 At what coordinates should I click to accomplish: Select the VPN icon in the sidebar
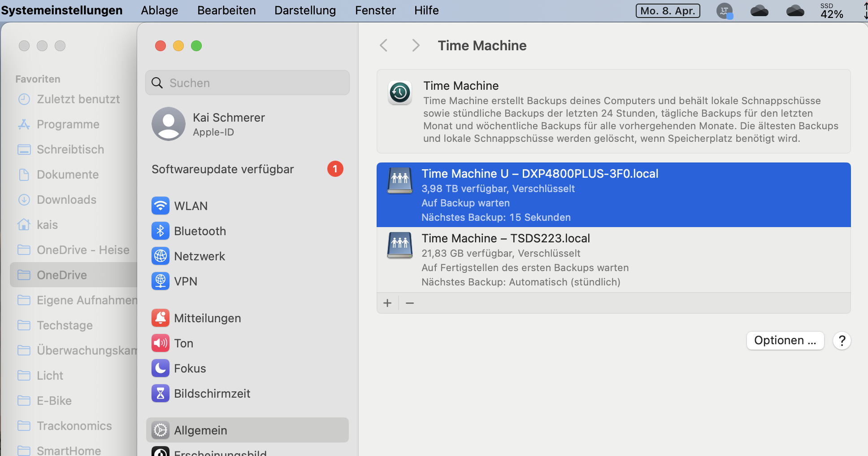point(161,281)
